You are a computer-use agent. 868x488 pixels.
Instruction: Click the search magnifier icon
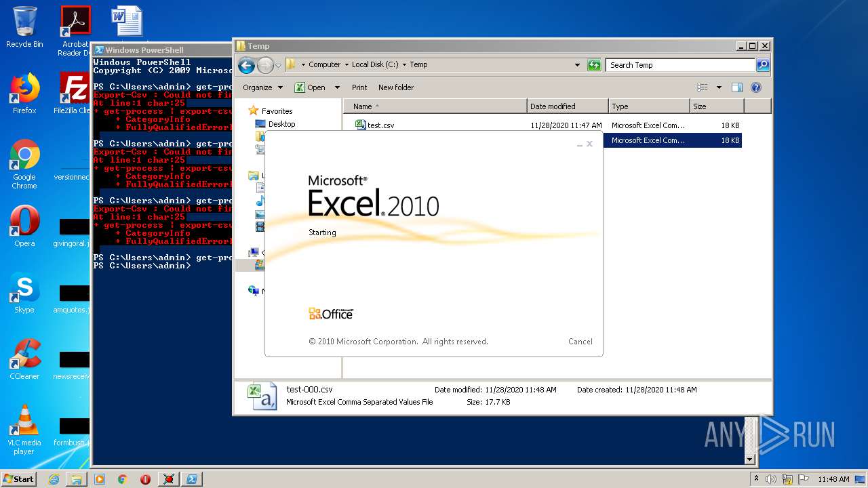click(763, 65)
